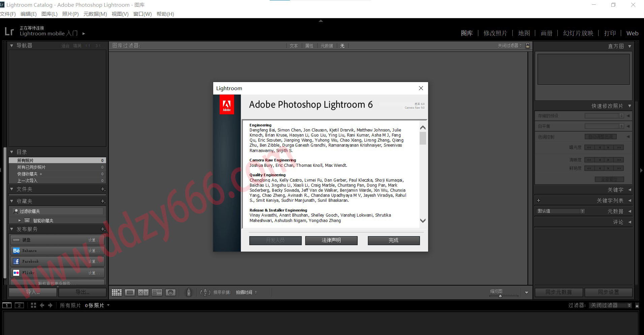Collapse the 导航器 panel
The height and width of the screenshot is (335, 644).
12,45
